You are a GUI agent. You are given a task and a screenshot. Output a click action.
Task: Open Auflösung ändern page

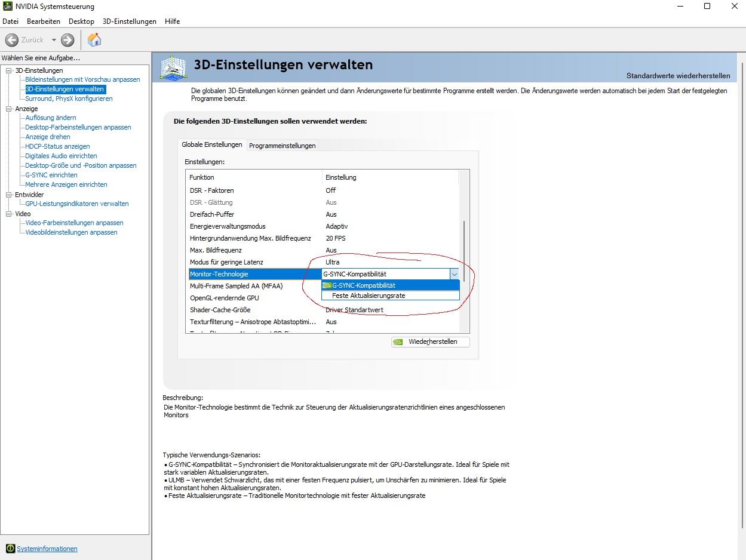point(51,118)
